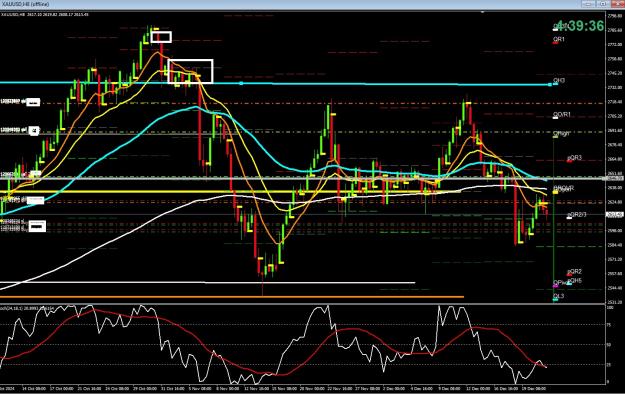Minimize the XAUUSD chart window

(x=589, y=4)
